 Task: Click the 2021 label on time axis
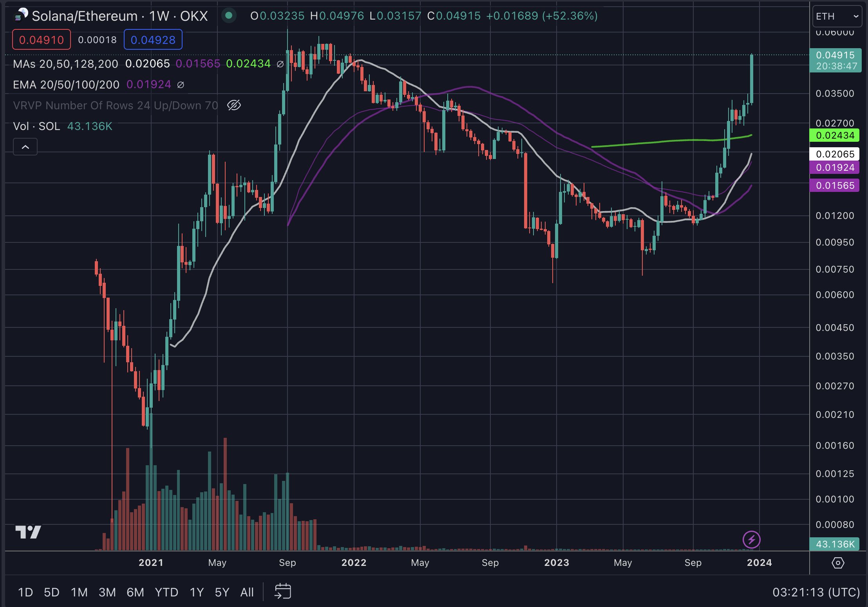(x=151, y=563)
